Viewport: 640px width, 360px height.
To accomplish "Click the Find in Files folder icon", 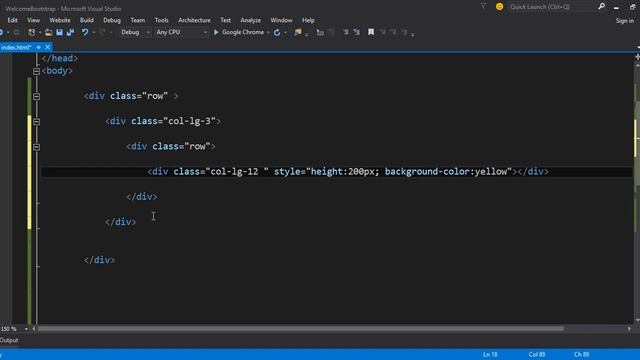I will [298, 32].
